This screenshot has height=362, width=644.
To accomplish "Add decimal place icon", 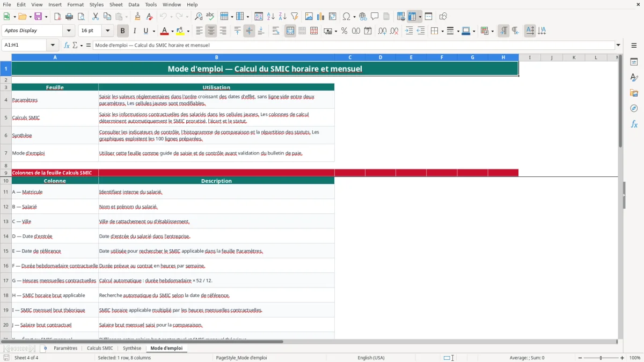I will (x=383, y=31).
